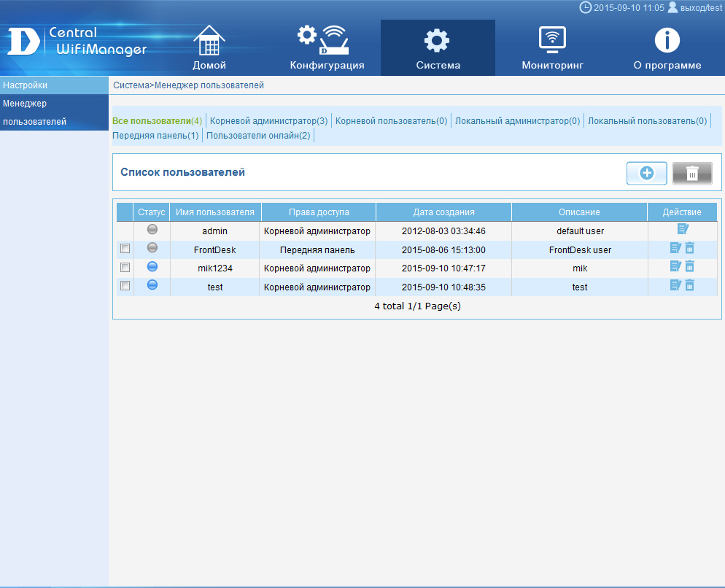Tick the checkbox for test user
The height and width of the screenshot is (588, 725).
click(125, 286)
